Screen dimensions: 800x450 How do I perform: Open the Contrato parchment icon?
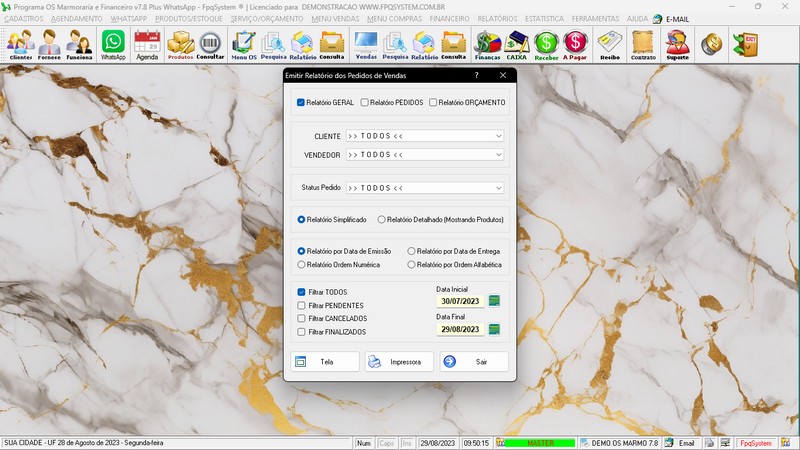pyautogui.click(x=643, y=45)
